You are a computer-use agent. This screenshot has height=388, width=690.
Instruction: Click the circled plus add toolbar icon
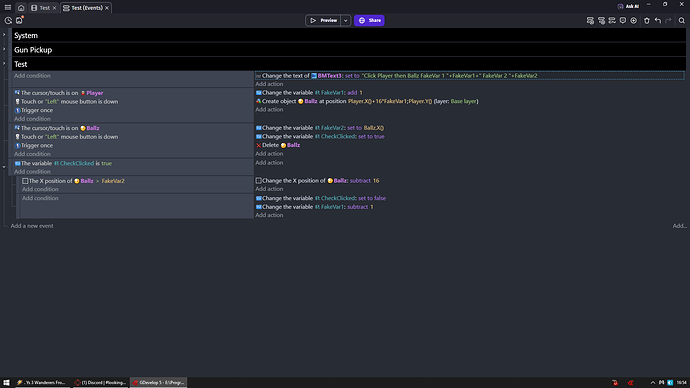(x=634, y=20)
